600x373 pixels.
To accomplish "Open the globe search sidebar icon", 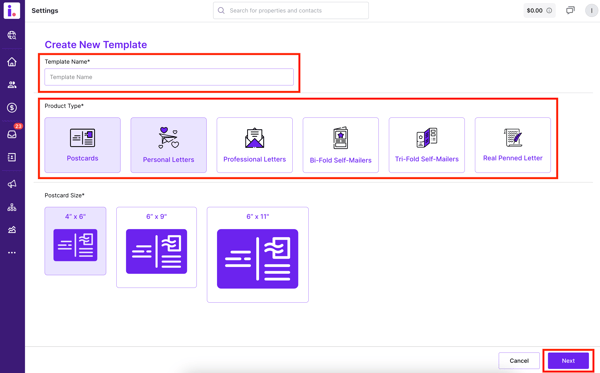I will pos(12,35).
